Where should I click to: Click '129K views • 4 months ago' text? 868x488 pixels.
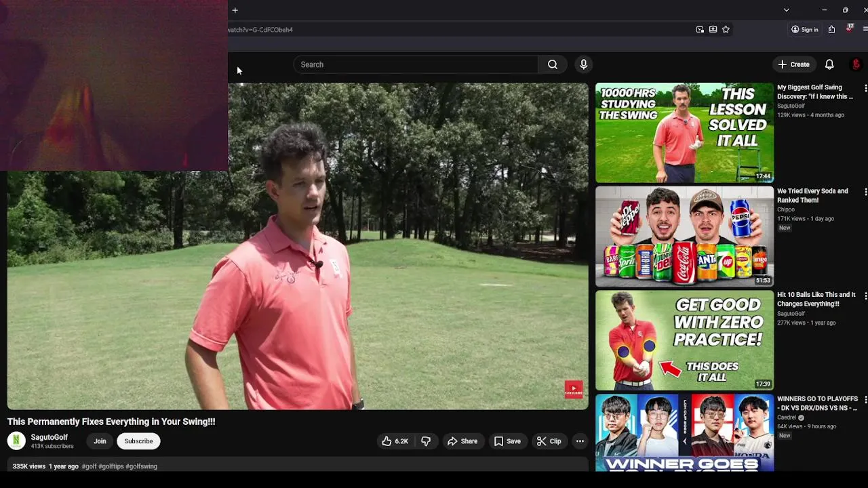[810, 115]
